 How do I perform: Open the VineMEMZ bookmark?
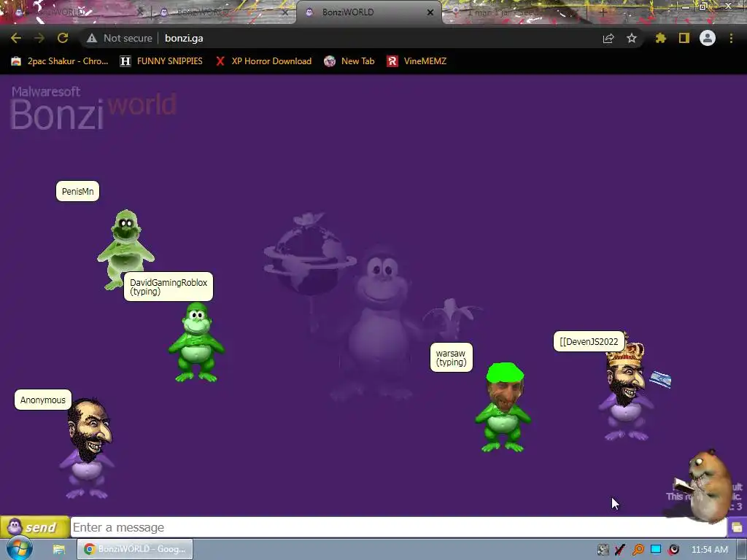tap(417, 61)
